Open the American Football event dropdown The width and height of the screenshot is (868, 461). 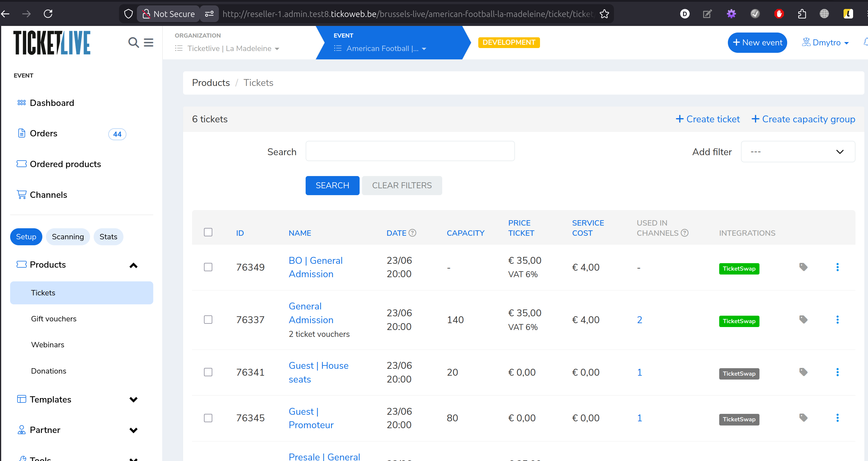coord(386,49)
